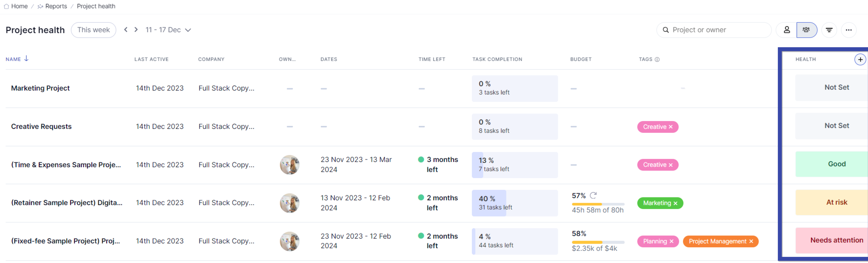Go to Home breadcrumb
The width and height of the screenshot is (868, 263).
pos(19,6)
